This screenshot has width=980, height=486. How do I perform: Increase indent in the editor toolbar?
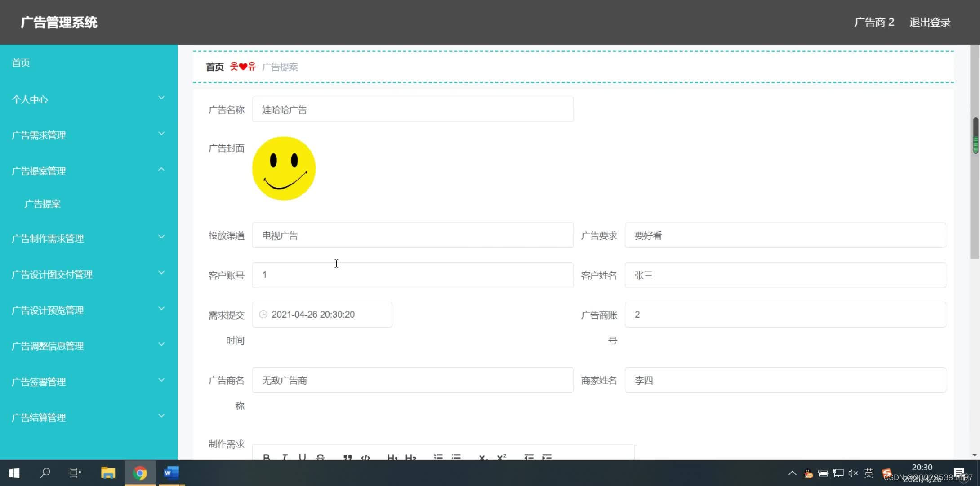(547, 457)
